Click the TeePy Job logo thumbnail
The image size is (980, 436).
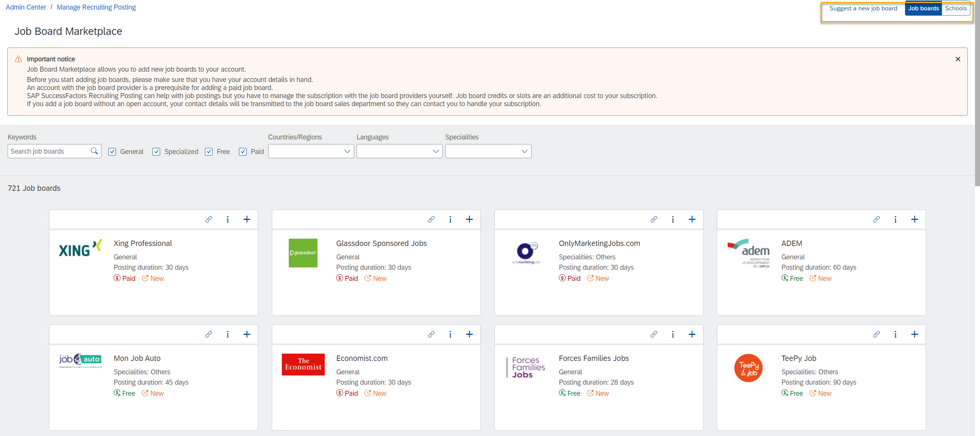pos(748,368)
